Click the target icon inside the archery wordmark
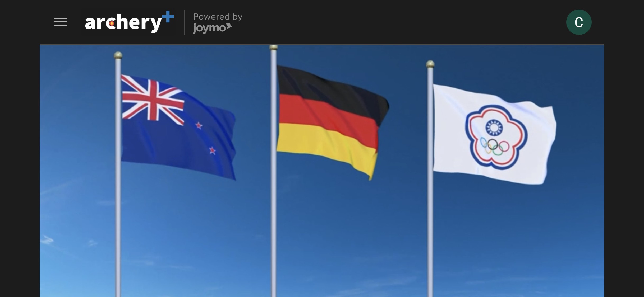The image size is (644, 297). tap(112, 24)
